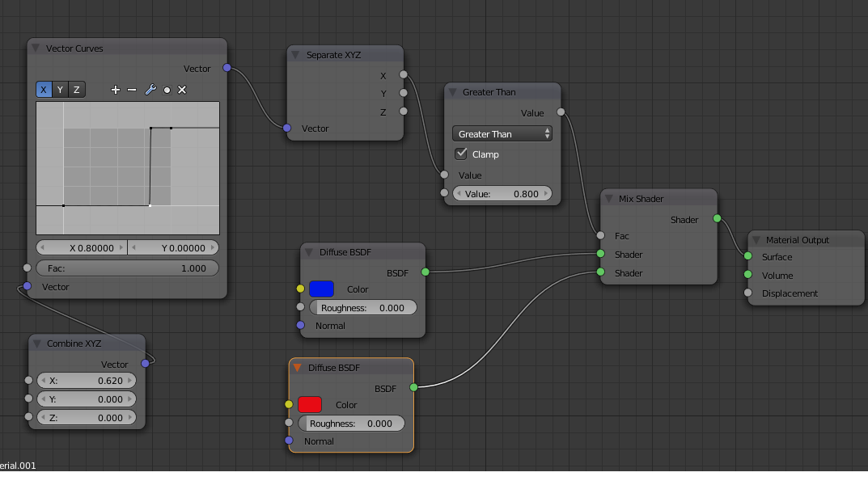The image size is (868, 485).
Task: Collapse the Mix Shader node
Action: click(608, 199)
